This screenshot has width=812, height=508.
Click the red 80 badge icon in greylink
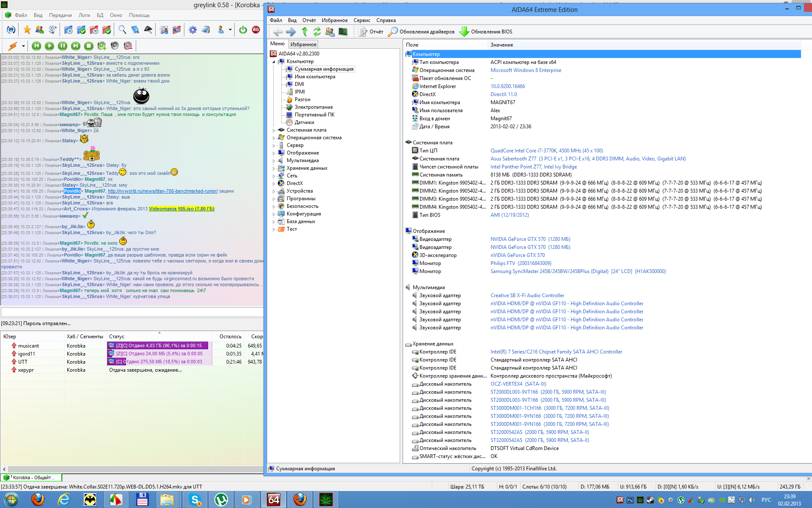pos(256,30)
